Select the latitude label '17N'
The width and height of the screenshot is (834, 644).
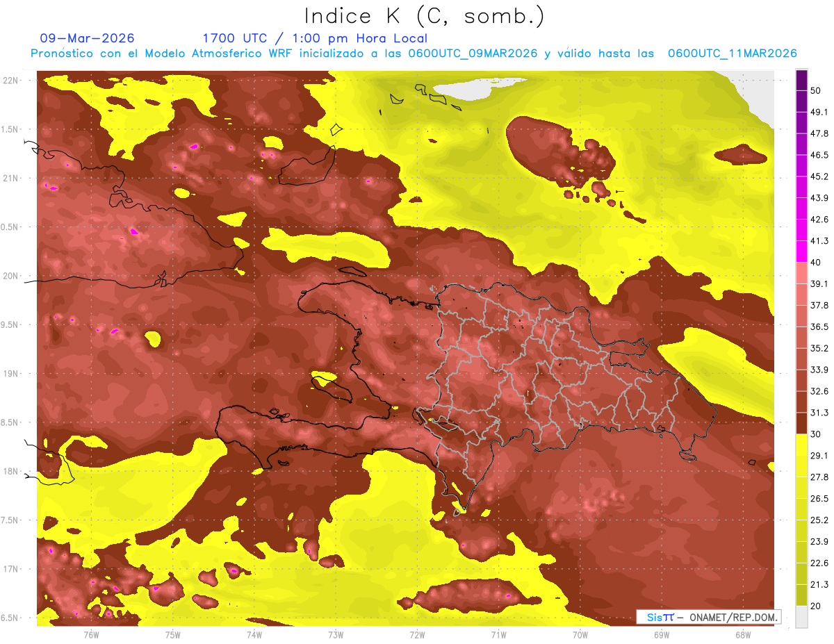click(10, 570)
